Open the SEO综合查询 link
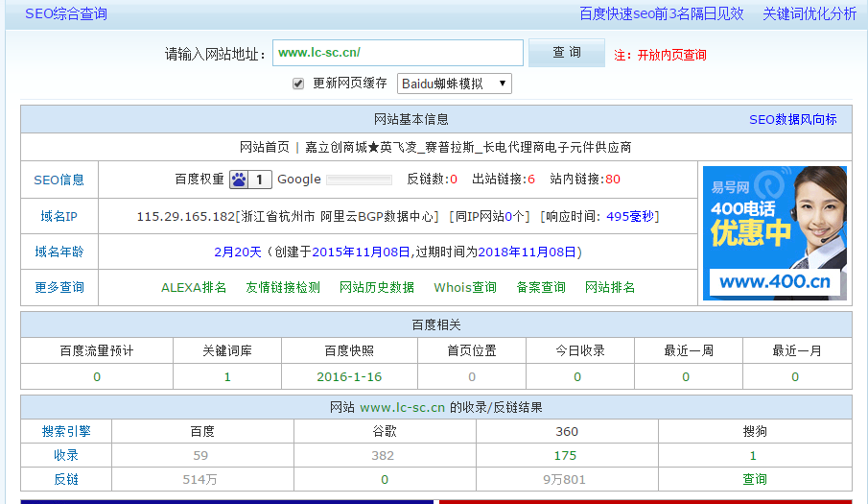This screenshot has height=504, width=868. coord(66,13)
